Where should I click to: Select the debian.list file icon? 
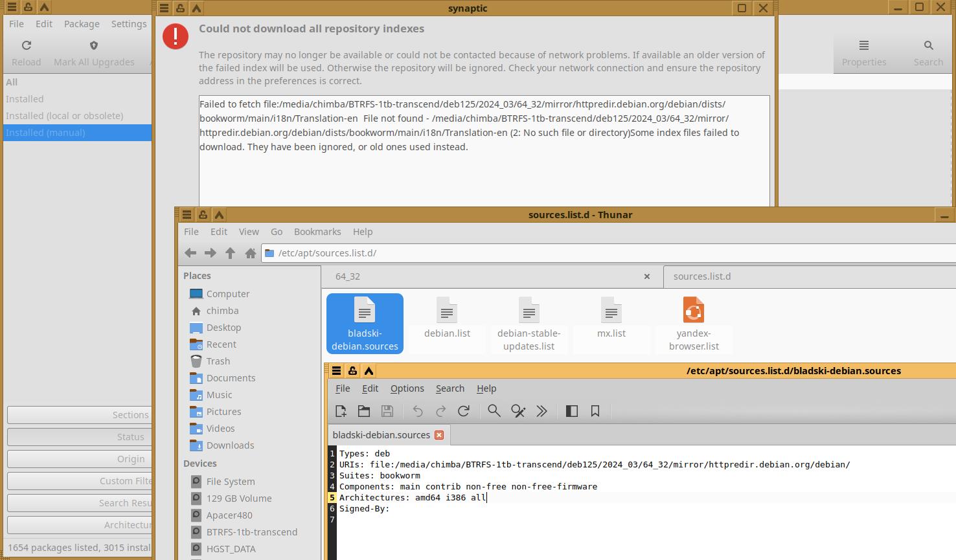pos(447,311)
